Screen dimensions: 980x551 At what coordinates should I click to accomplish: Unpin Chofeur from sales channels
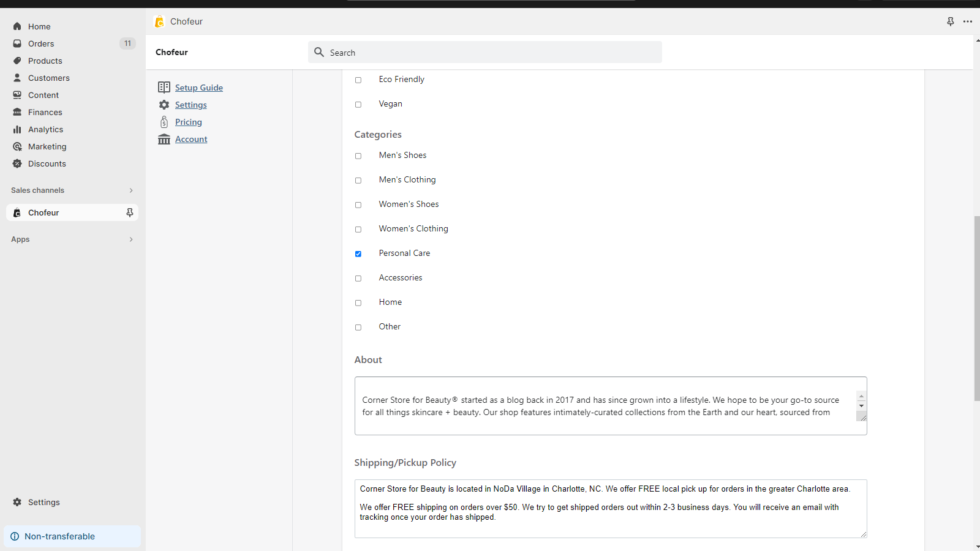point(129,212)
